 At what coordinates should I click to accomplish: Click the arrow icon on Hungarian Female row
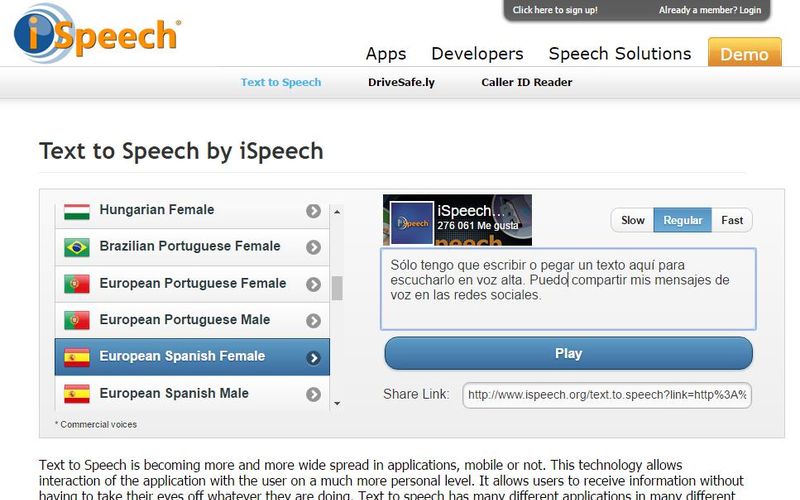(313, 211)
